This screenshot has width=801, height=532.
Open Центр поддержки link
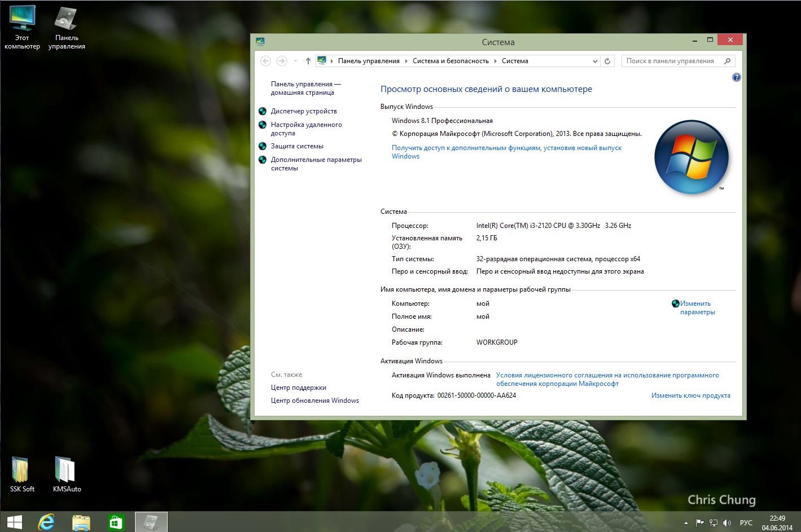point(298,388)
